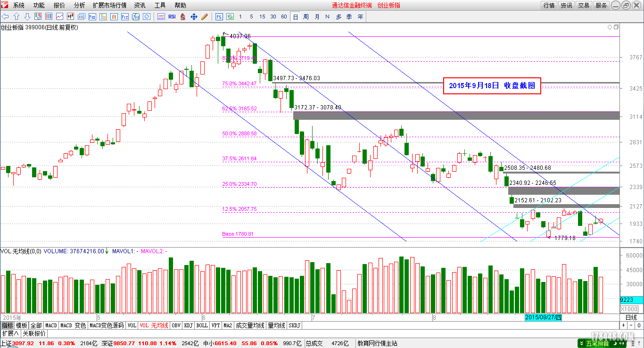This screenshot has height=348, width=644.
Task: Click the Fiz toolbar icon
Action: click(125, 17)
